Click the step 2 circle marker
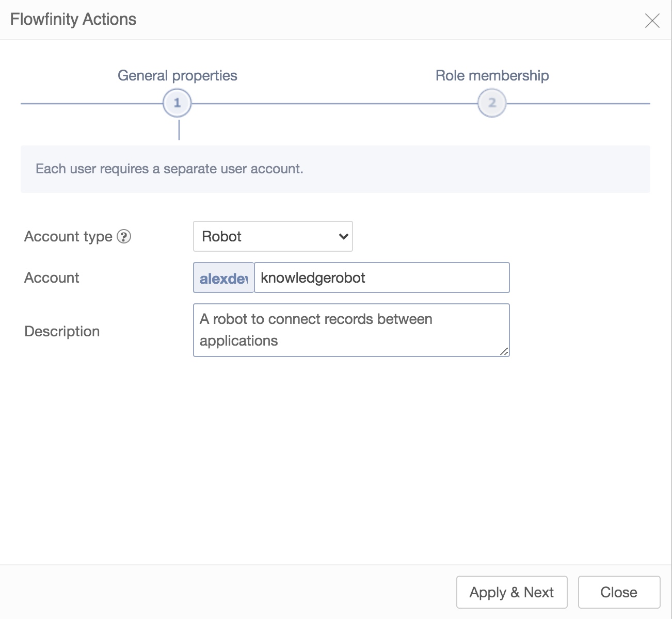Viewport: 672px width, 619px height. [492, 103]
